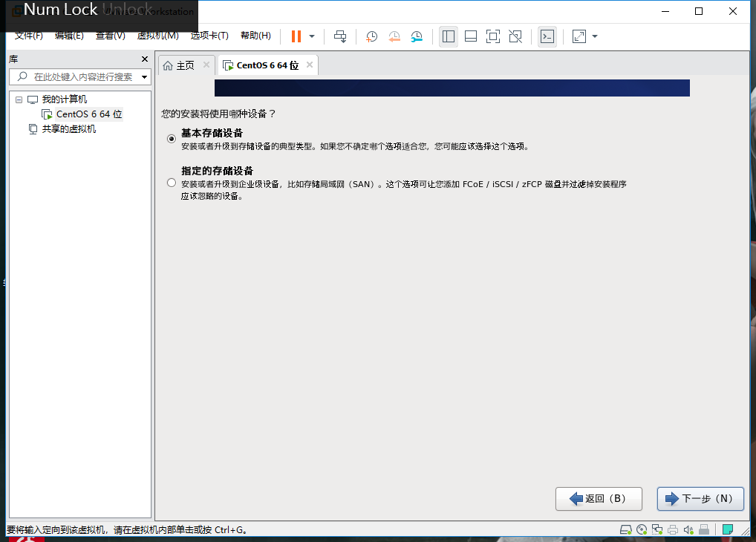Screen dimensions: 756x542
Task: Open the snapshot manager icon
Action: tap(417, 36)
